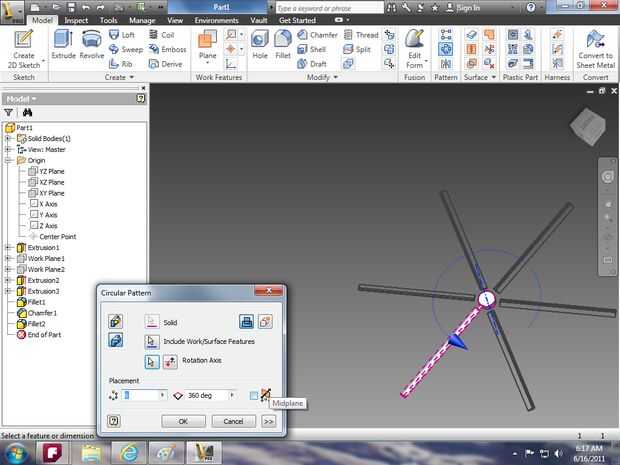The image size is (620, 465).
Task: Click Include Work/Surface Features selector
Action: 152,341
